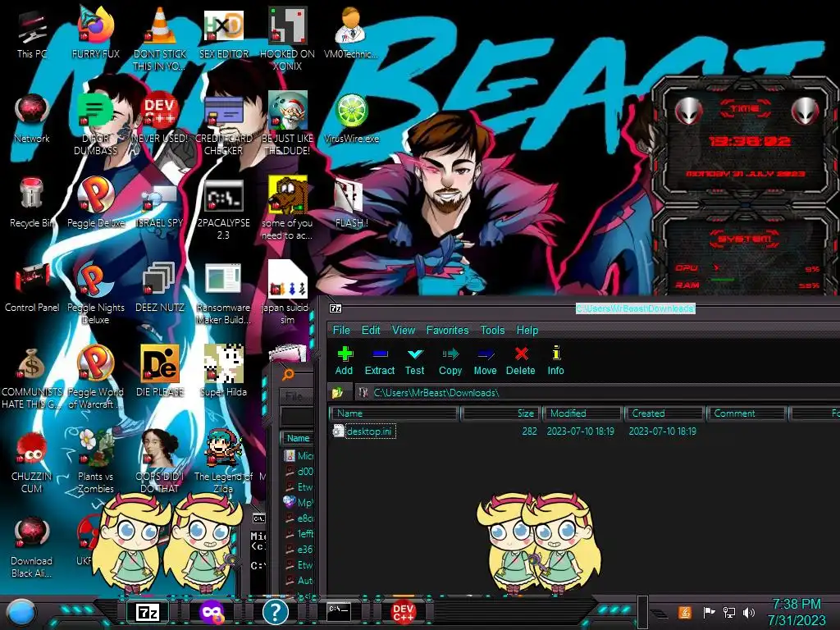Open the FLASH ! desktop shortcut
840x630 pixels.
click(351, 203)
